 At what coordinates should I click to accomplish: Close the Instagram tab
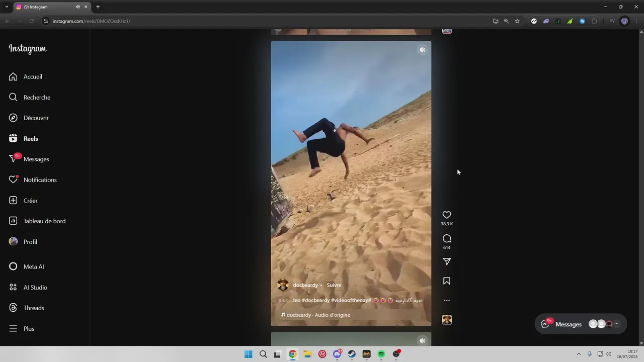point(86,7)
